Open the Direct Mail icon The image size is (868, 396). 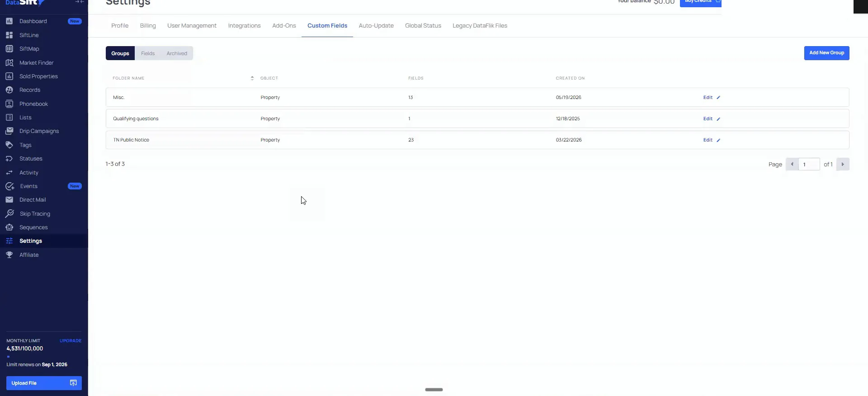pyautogui.click(x=9, y=200)
